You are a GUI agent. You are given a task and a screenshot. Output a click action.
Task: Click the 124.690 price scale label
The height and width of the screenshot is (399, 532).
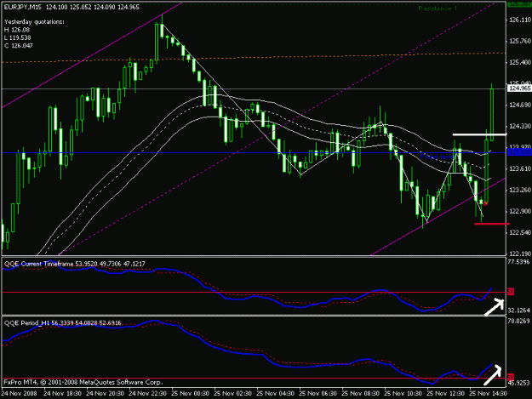[520, 105]
